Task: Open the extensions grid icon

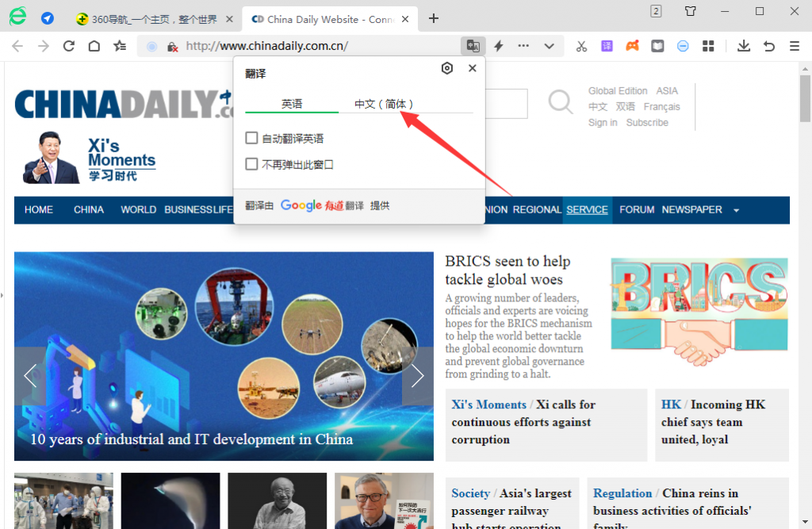Action: pos(708,46)
